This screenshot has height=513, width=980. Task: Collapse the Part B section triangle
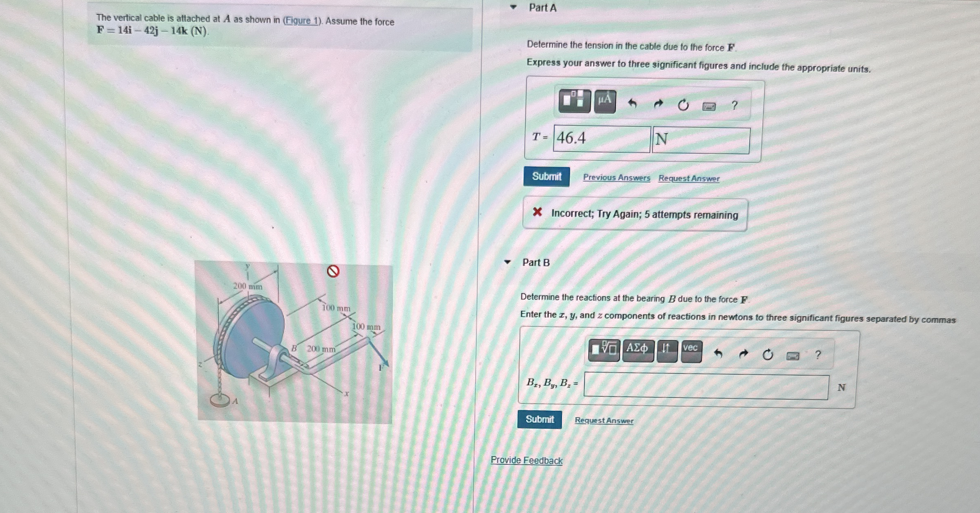click(x=507, y=262)
